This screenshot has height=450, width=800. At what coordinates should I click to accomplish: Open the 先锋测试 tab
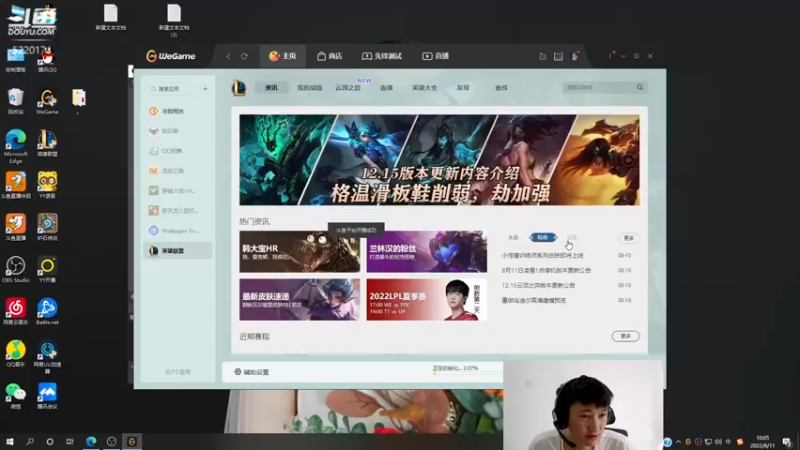coord(382,56)
